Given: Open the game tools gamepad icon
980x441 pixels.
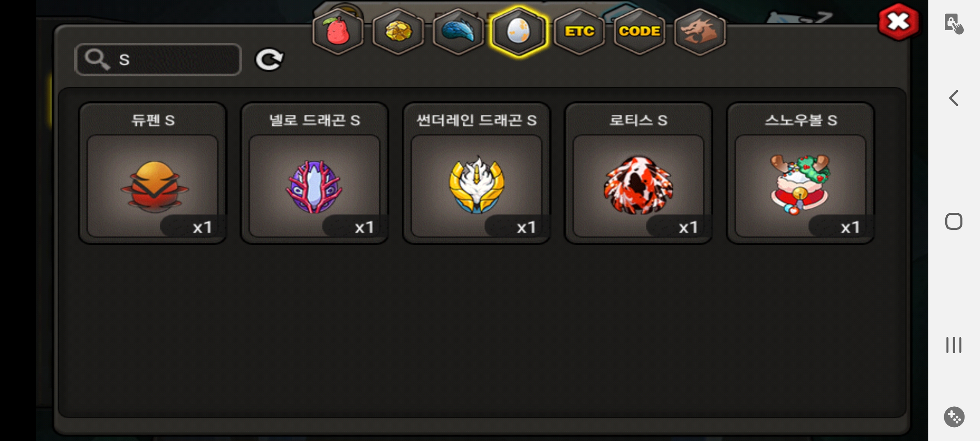Looking at the screenshot, I should pyautogui.click(x=954, y=417).
